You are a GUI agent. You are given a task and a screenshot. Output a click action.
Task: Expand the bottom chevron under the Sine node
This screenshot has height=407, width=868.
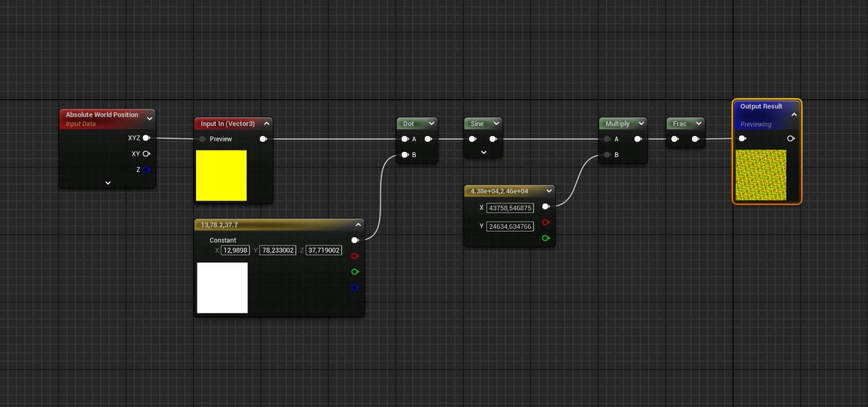(x=483, y=153)
